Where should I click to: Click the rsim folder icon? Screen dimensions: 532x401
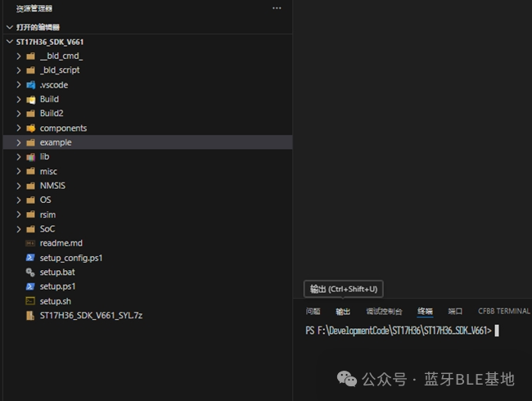pos(30,214)
